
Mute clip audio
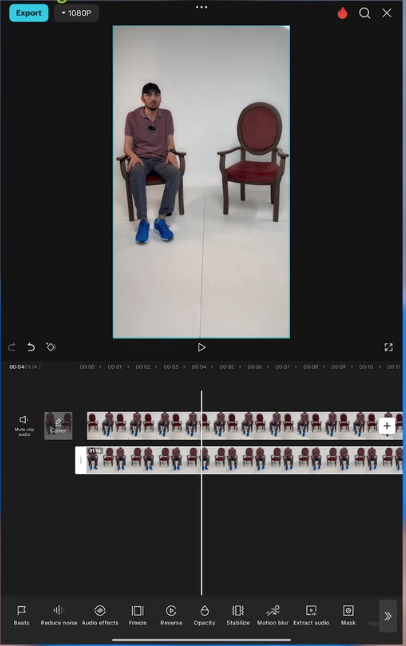point(24,425)
